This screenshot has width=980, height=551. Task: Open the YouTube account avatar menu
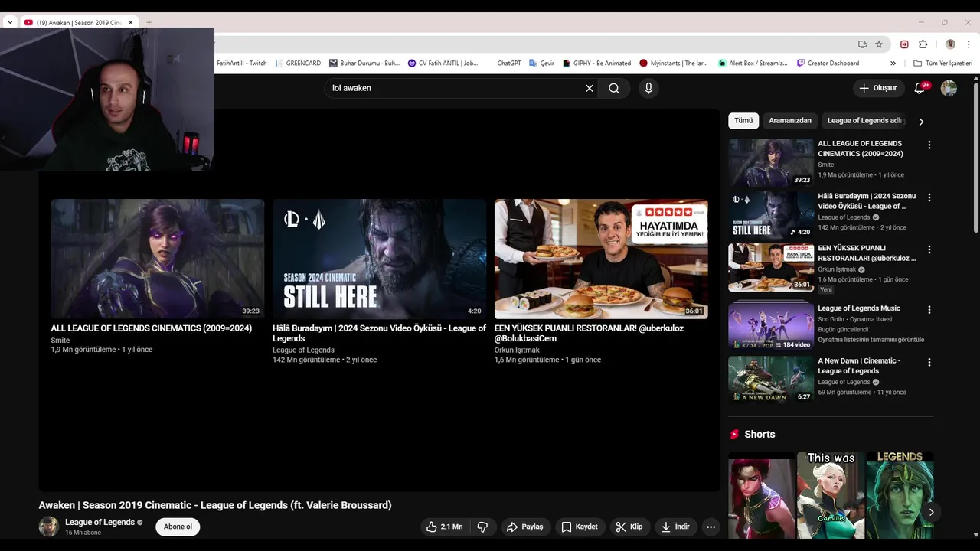click(x=949, y=88)
